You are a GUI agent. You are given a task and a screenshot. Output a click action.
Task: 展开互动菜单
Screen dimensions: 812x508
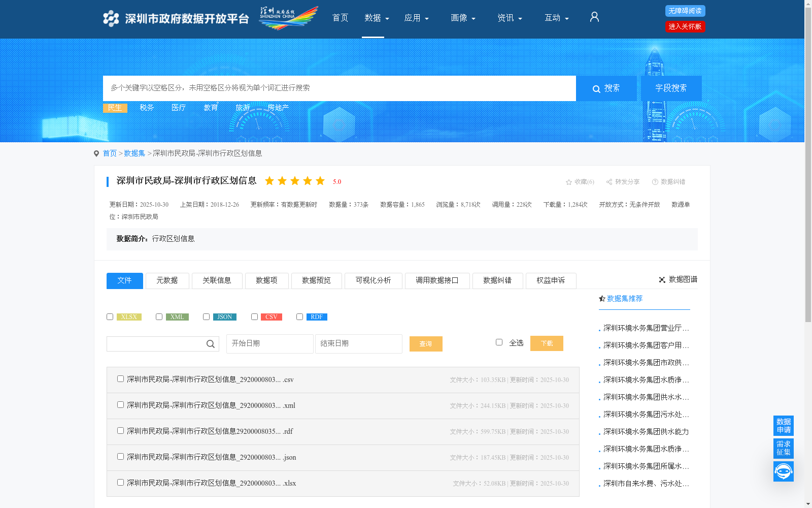pos(556,18)
